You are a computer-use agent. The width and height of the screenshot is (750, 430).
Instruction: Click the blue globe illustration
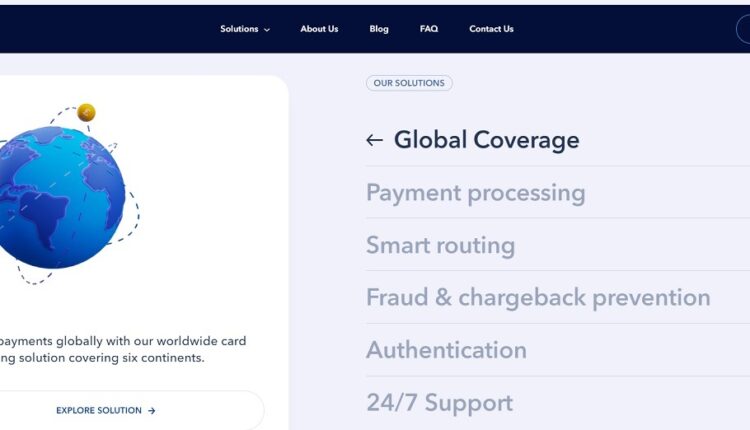point(61,196)
